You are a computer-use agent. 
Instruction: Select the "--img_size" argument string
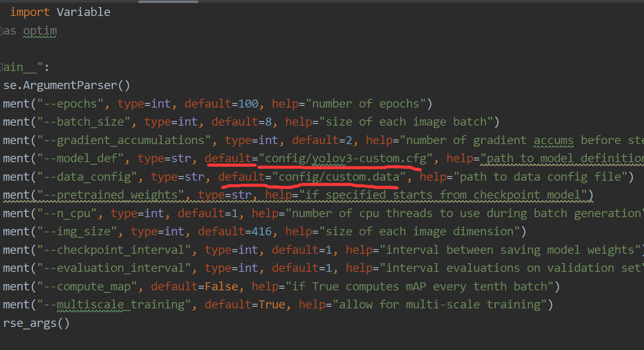(77, 232)
